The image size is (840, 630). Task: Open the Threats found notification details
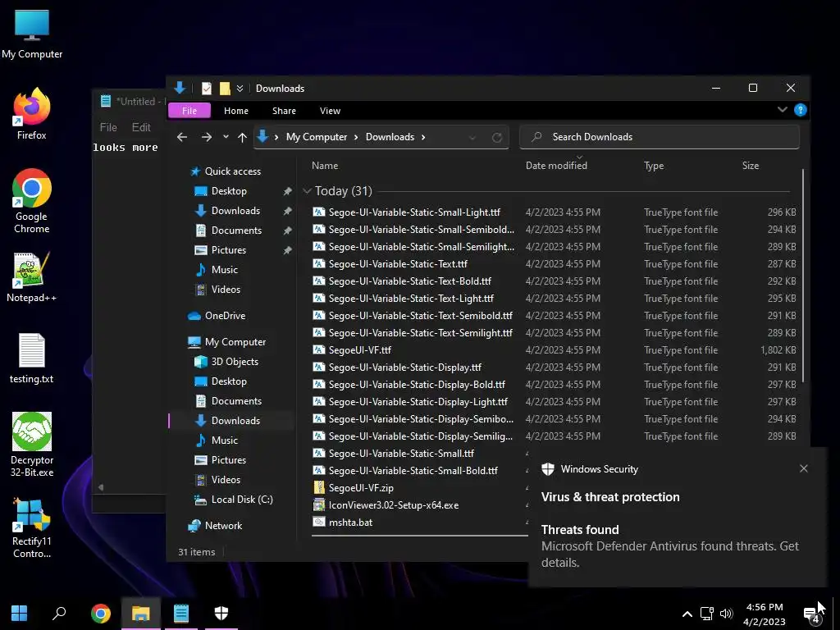pos(669,546)
